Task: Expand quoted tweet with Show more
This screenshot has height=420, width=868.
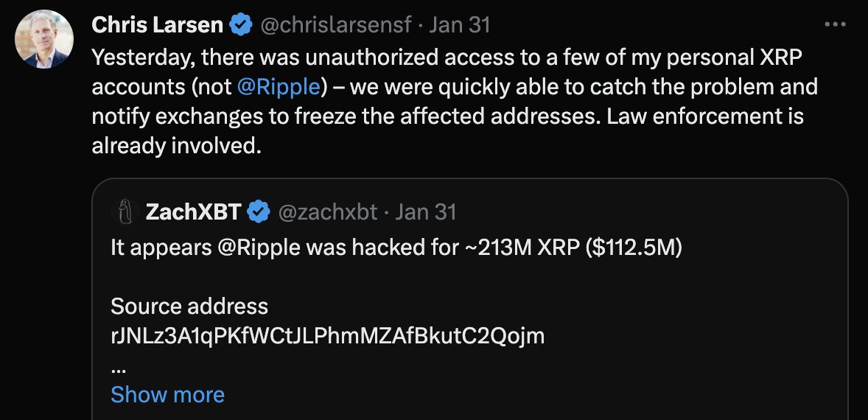Action: (x=167, y=394)
